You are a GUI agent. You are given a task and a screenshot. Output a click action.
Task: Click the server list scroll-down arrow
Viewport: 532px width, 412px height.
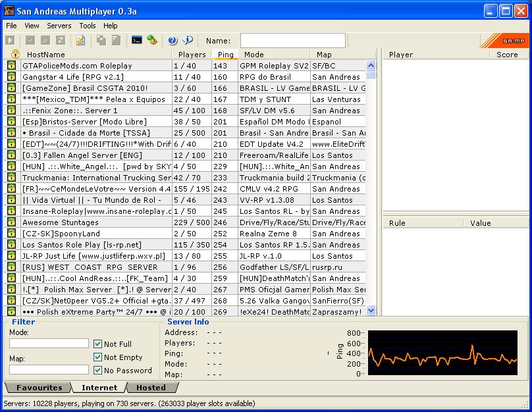[x=371, y=310]
